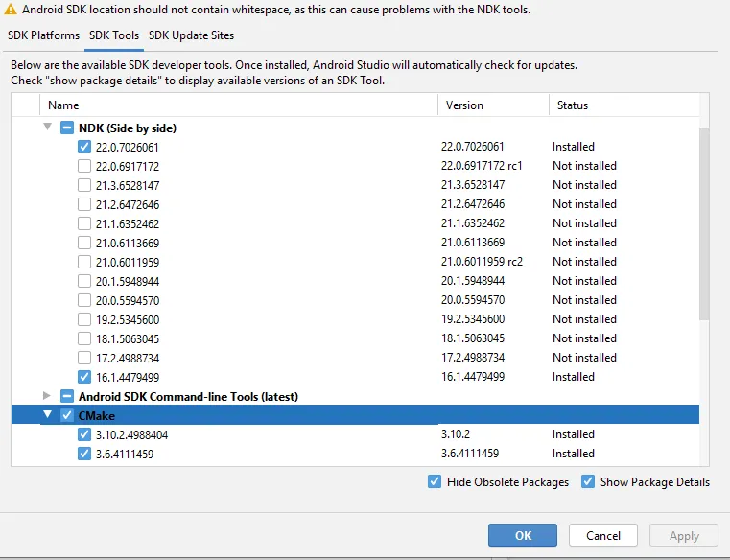Image resolution: width=730 pixels, height=560 pixels.
Task: Click version cell 21.0.6011959 rc2
Action: click(x=482, y=262)
